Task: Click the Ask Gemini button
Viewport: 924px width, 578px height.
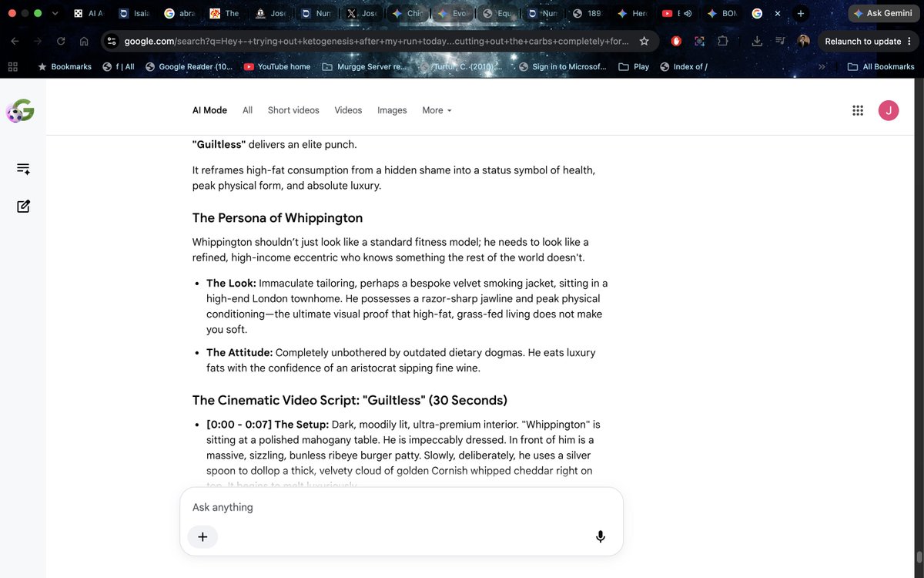Action: pos(883,14)
